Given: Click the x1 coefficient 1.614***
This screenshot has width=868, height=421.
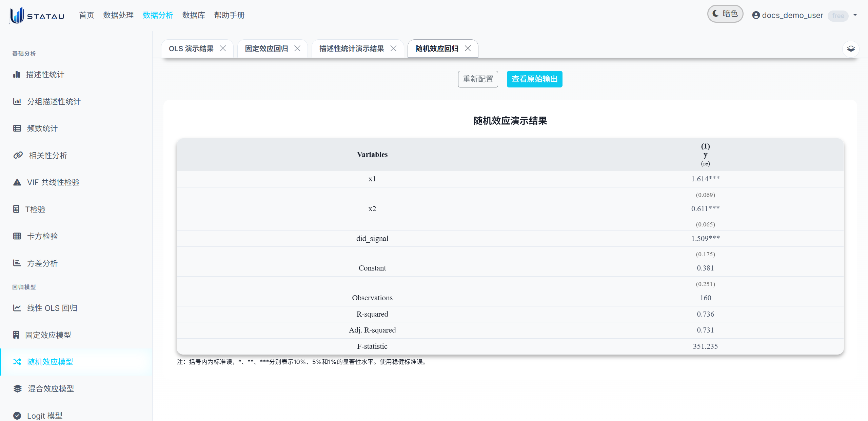Looking at the screenshot, I should (x=705, y=179).
